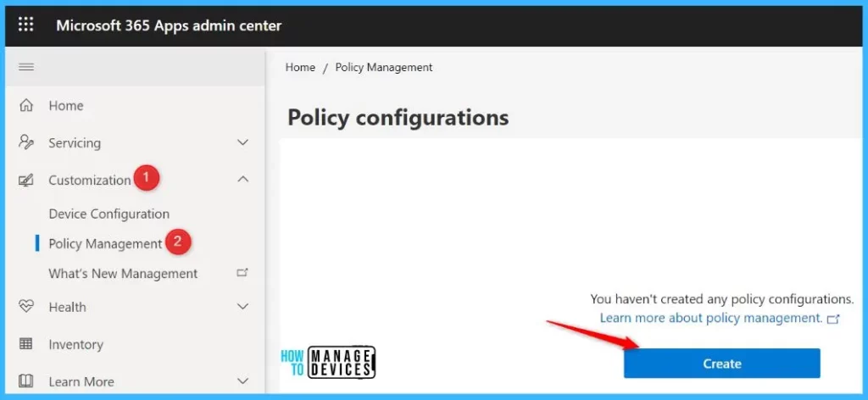Expand the Health section chevron
This screenshot has height=400, width=868.
[242, 307]
